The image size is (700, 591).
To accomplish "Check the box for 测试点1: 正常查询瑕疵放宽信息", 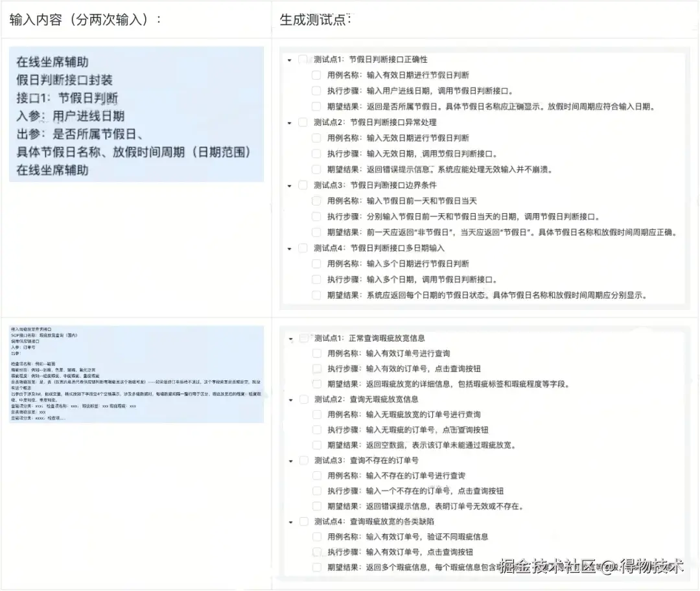I will point(303,338).
